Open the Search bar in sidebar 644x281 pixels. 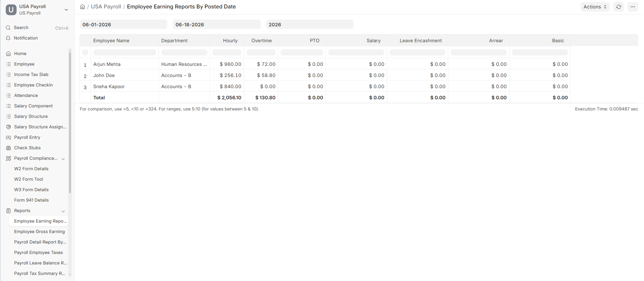click(37, 28)
